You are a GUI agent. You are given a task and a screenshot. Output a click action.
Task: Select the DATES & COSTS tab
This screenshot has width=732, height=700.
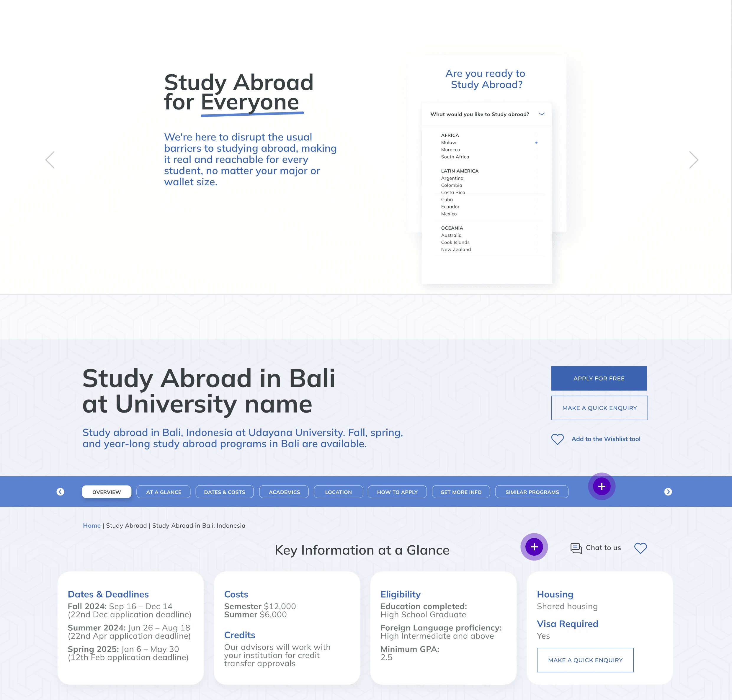[x=224, y=491]
